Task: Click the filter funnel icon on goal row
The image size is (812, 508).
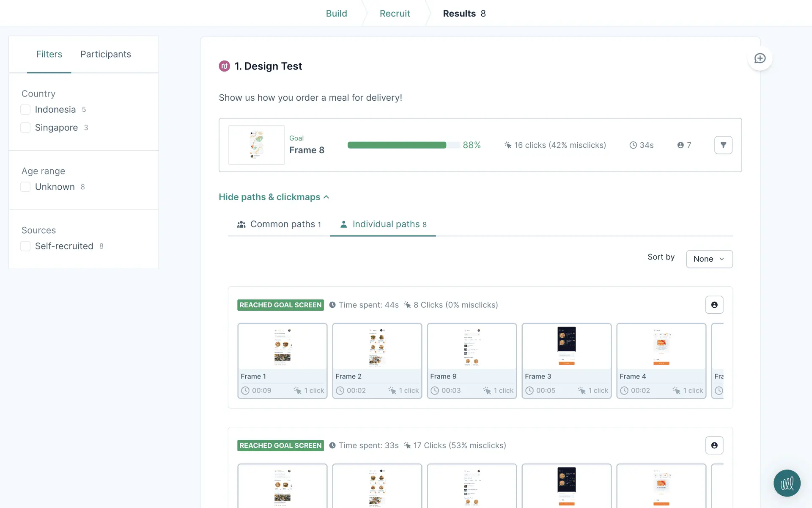Action: click(723, 145)
